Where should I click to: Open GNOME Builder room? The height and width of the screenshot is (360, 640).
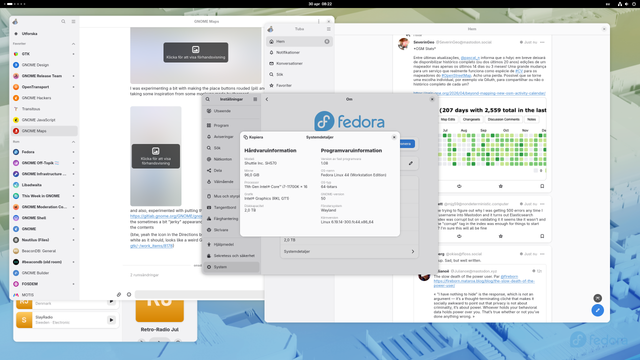(44, 273)
